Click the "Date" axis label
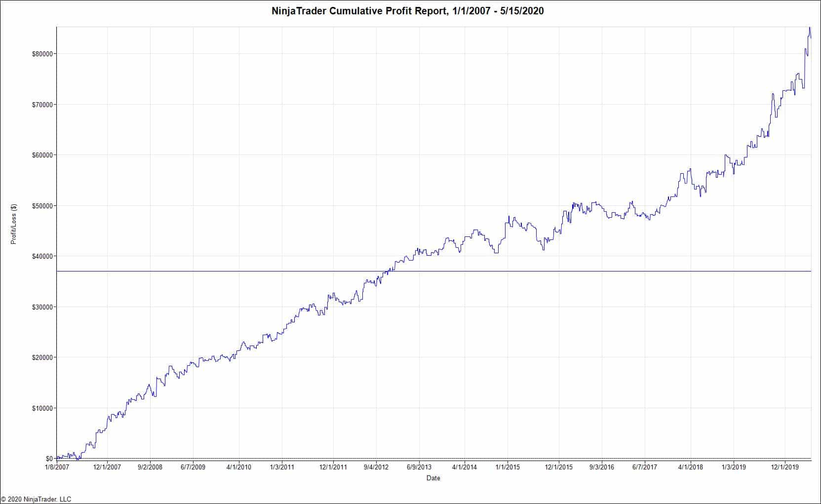Viewport: 821px width, 504px height. coord(433,478)
